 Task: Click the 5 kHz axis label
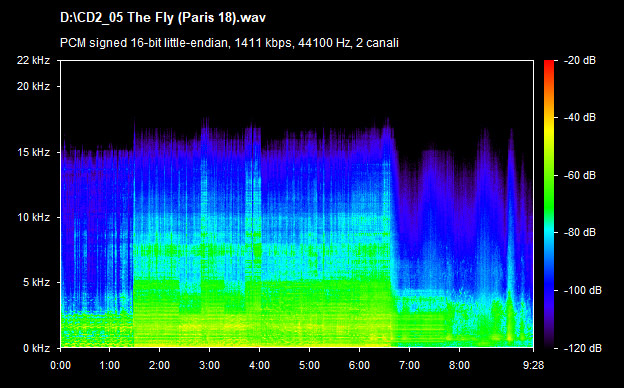(36, 283)
